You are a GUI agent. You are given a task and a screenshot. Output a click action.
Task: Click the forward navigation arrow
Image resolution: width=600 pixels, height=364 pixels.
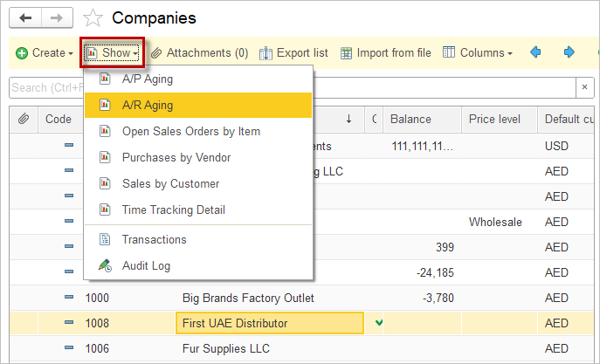57,17
